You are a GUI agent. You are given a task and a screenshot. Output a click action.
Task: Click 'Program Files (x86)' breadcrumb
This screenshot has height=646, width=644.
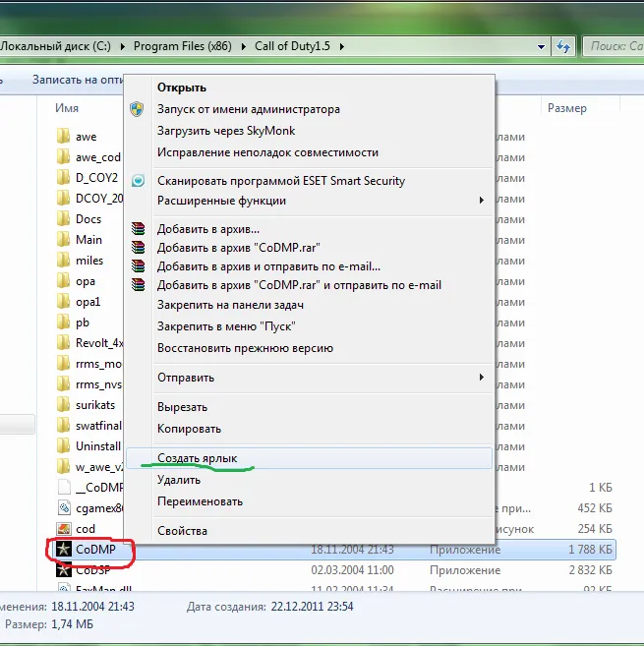(183, 46)
